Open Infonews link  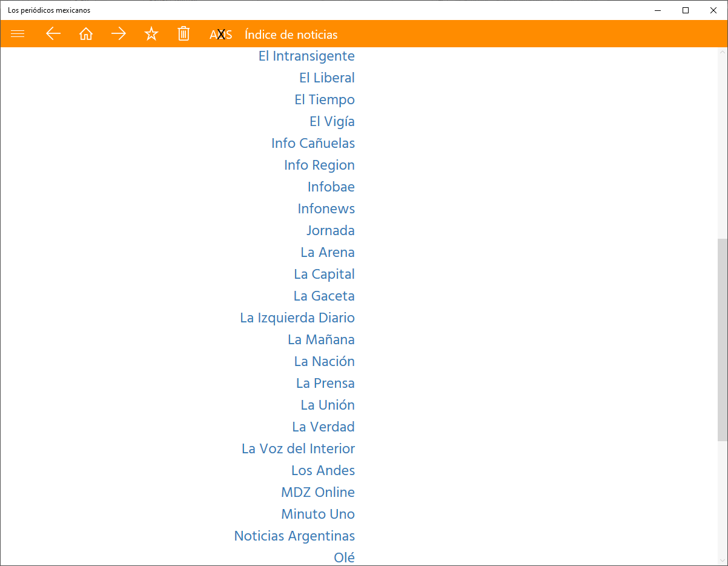point(326,208)
